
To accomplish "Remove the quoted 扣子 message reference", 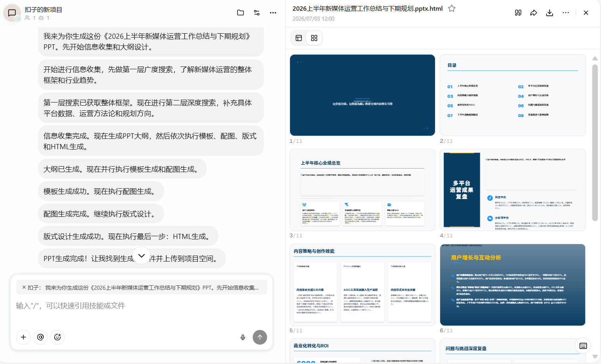I will point(24,288).
